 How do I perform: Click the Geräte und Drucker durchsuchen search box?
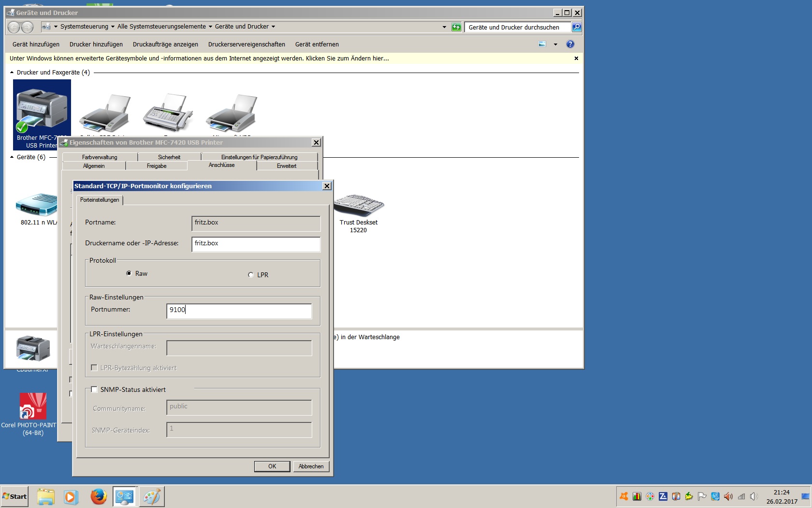(x=518, y=27)
